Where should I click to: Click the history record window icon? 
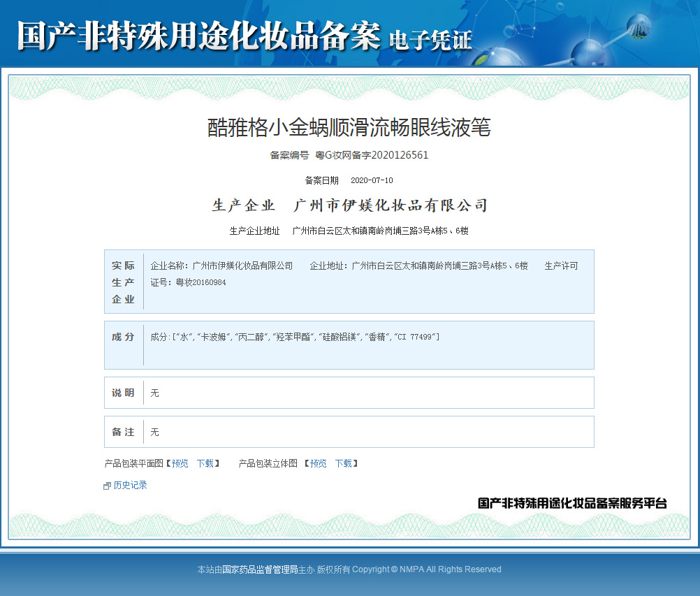(x=107, y=486)
